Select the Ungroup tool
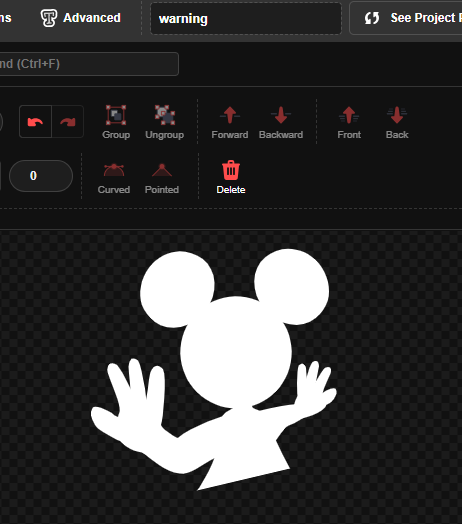 164,122
